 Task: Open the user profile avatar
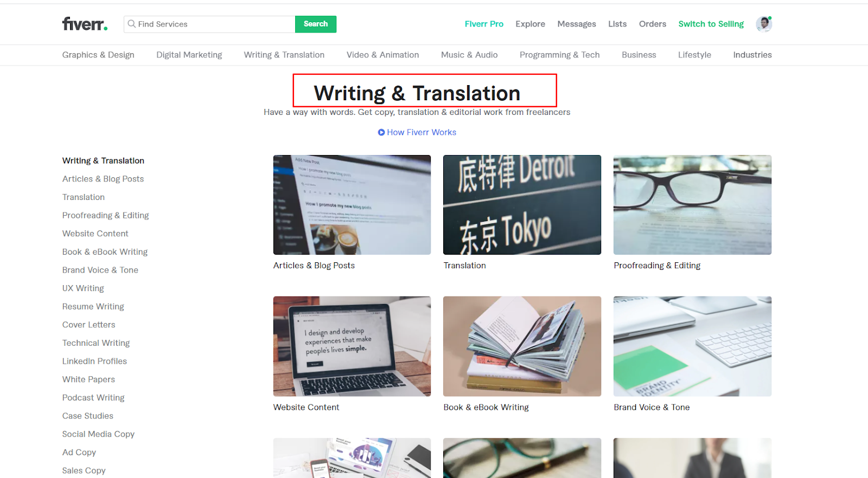pos(764,24)
